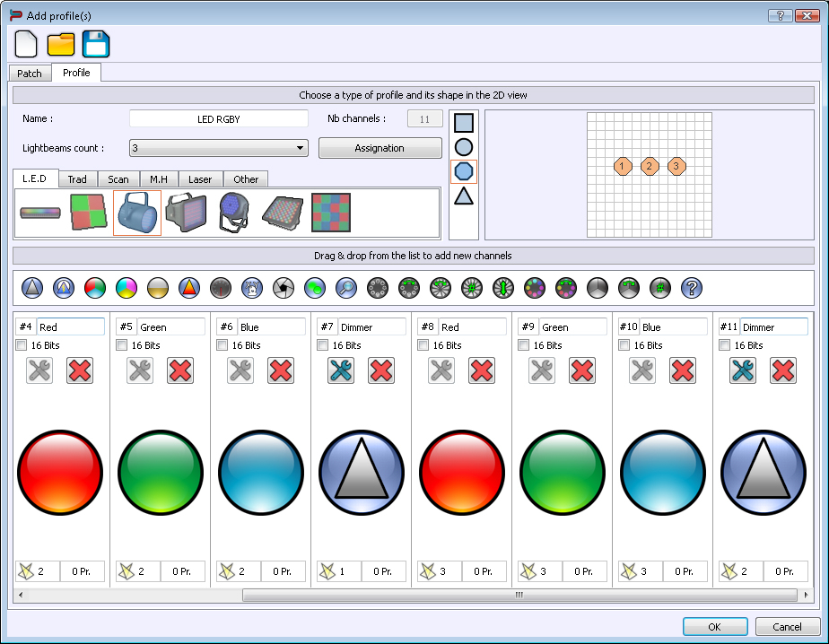
Task: Toggle 16 Bits checkbox on #7 Dimmer
Action: click(x=323, y=345)
